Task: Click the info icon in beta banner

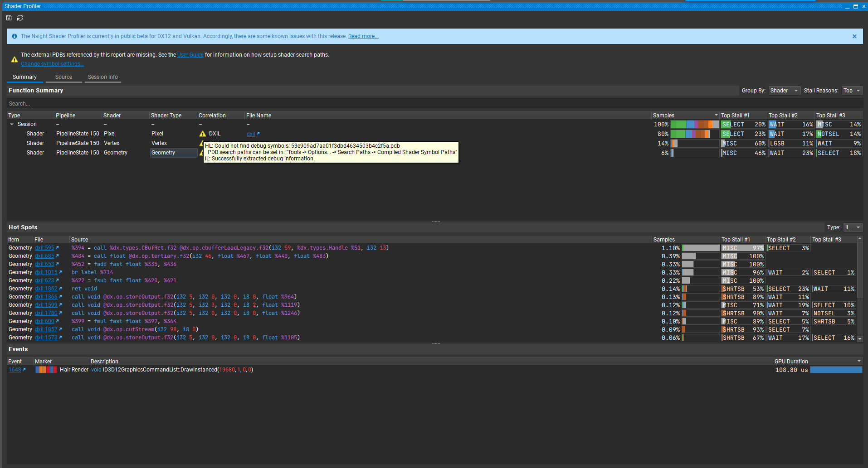Action: 15,36
